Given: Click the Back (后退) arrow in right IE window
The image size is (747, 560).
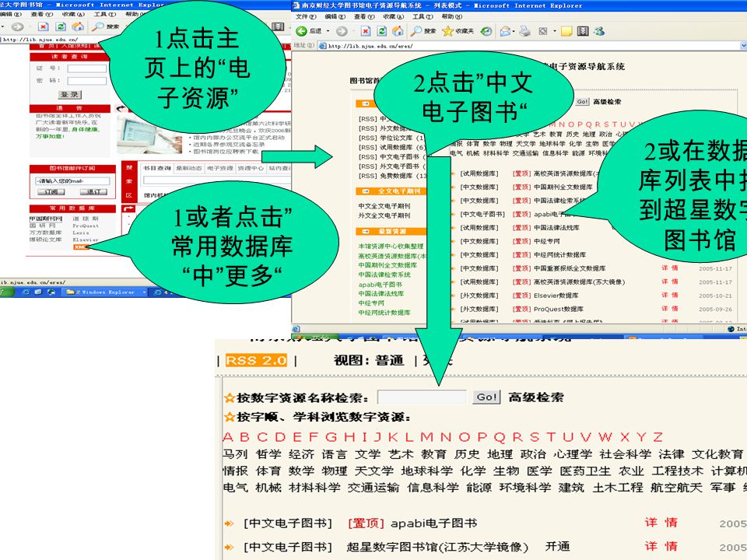Looking at the screenshot, I should (x=302, y=31).
